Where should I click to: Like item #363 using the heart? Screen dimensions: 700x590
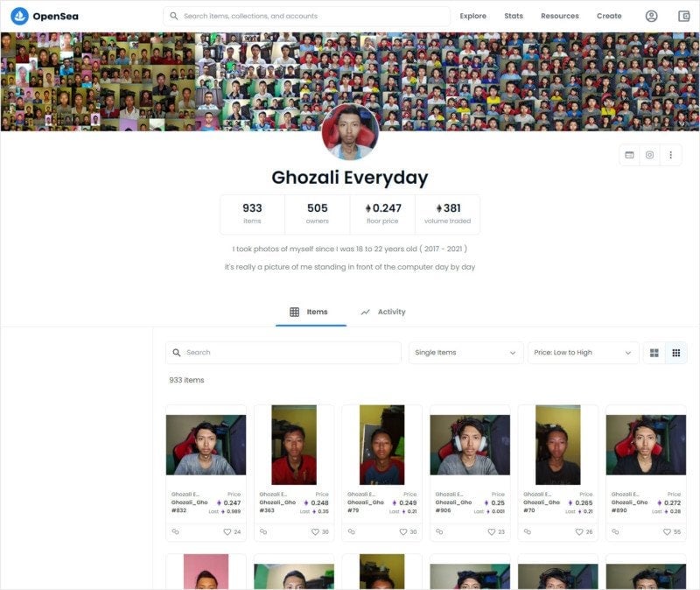(x=316, y=531)
